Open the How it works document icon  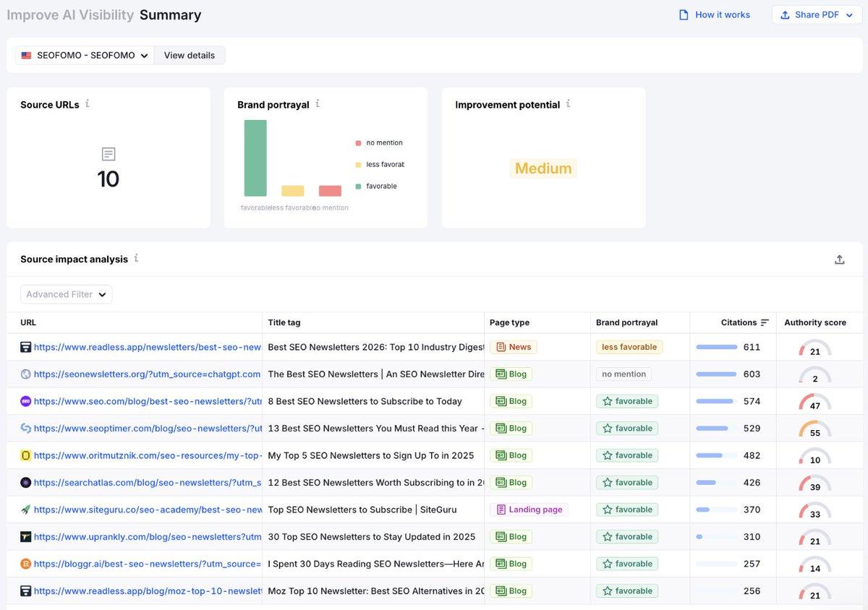(684, 14)
